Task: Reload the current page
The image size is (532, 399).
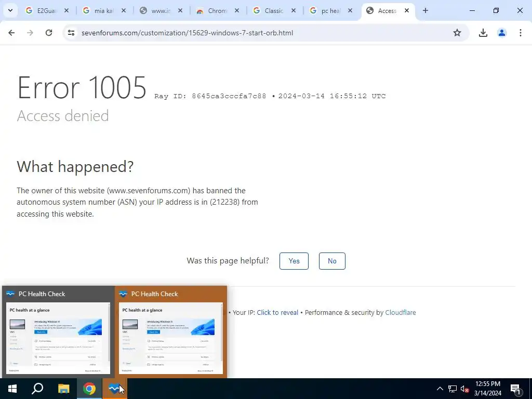Action: [49, 33]
